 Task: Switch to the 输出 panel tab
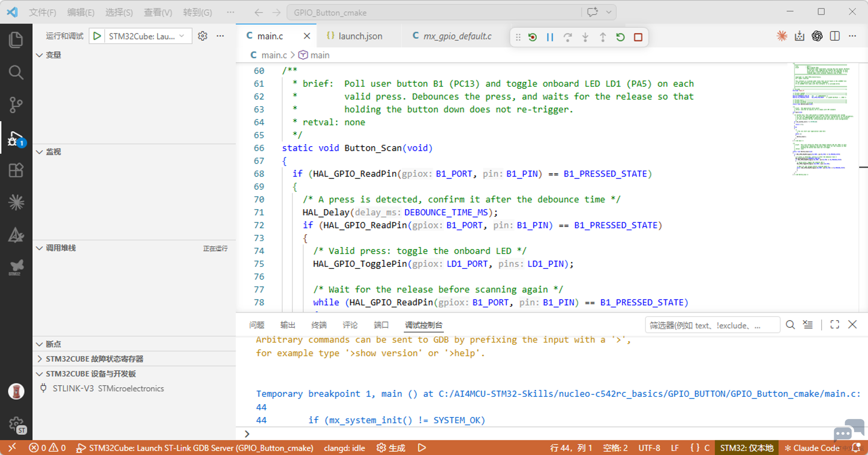click(x=288, y=325)
